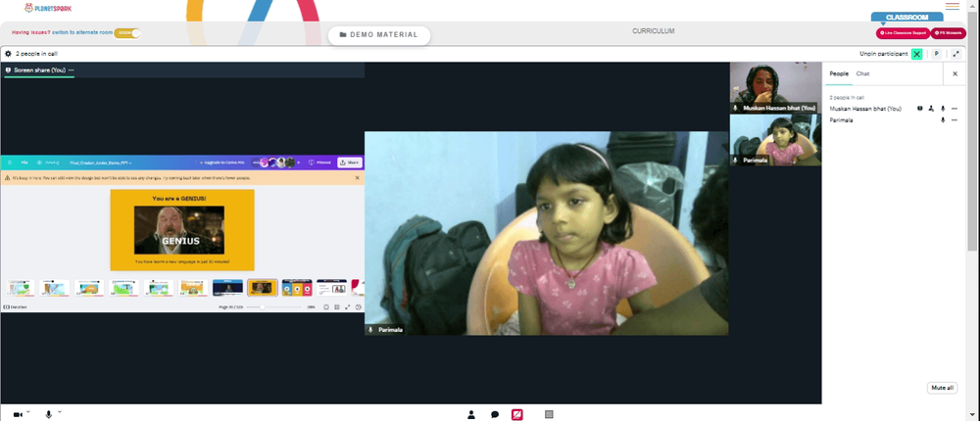The image size is (980, 421).
Task: Click screen share icon next to Muskan
Action: point(920,109)
